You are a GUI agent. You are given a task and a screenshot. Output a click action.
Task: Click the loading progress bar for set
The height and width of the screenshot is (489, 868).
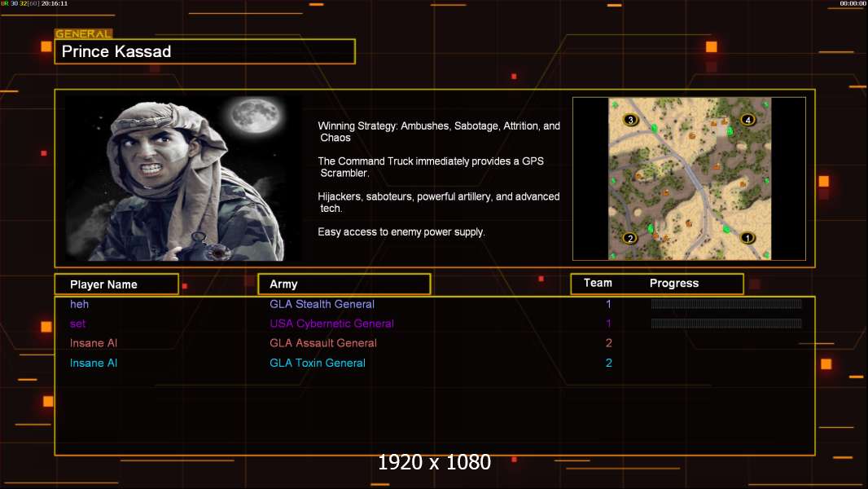coord(726,324)
